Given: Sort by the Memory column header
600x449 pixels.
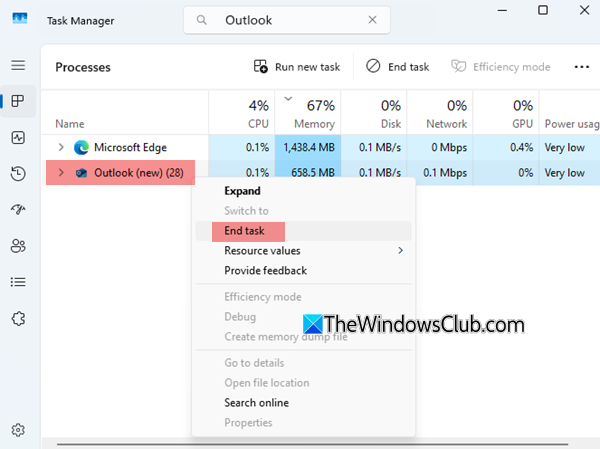Looking at the screenshot, I should (308, 113).
